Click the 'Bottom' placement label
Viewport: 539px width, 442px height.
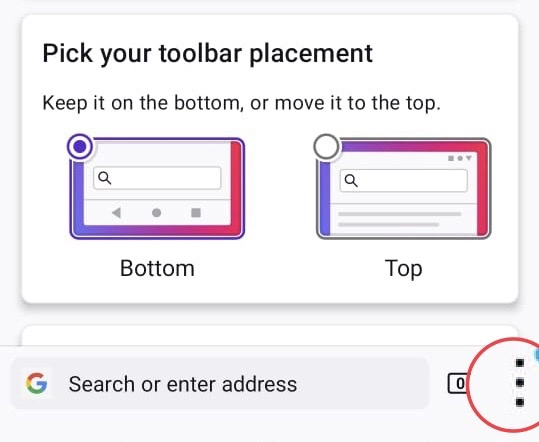[157, 268]
